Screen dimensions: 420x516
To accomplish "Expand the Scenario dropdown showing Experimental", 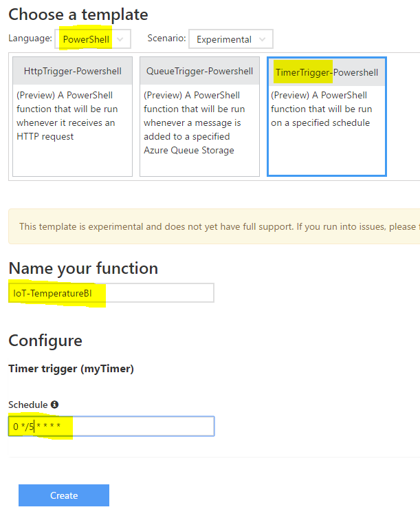I will pyautogui.click(x=230, y=39).
